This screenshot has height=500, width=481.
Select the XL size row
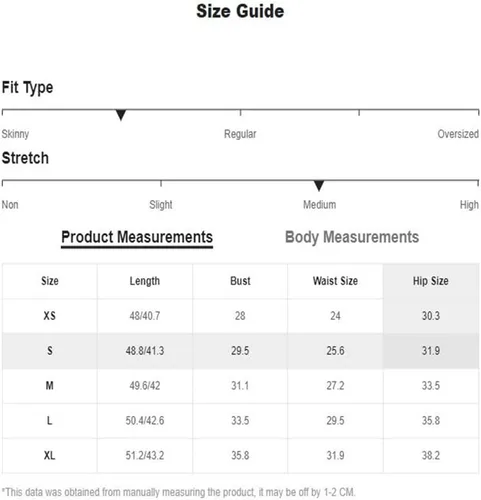[x=240, y=456]
